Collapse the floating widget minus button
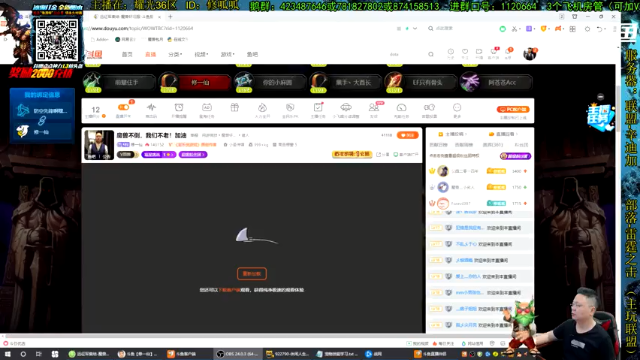This screenshot has width=640, height=360. point(600,97)
